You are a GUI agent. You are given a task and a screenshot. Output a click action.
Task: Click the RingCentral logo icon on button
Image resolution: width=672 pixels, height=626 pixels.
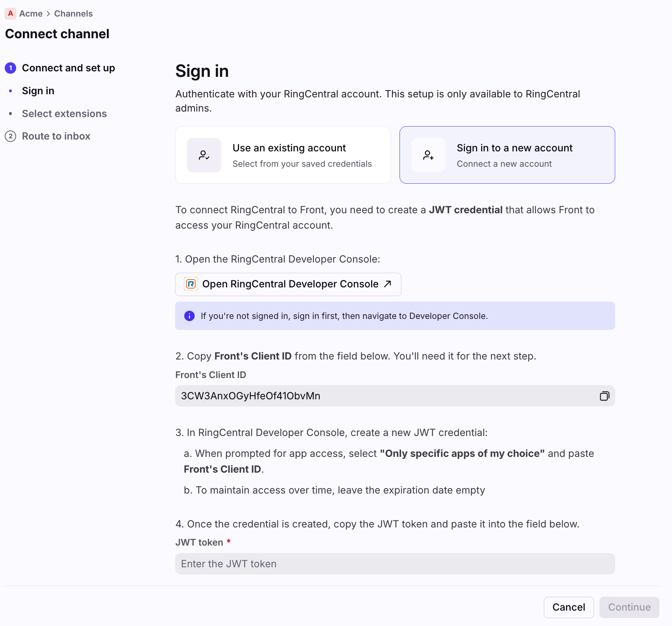(191, 284)
